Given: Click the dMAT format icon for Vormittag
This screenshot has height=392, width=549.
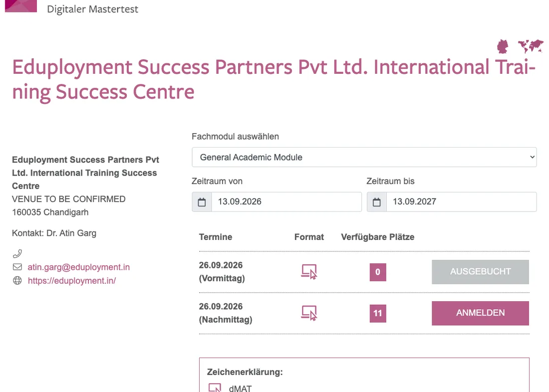Looking at the screenshot, I should (309, 272).
